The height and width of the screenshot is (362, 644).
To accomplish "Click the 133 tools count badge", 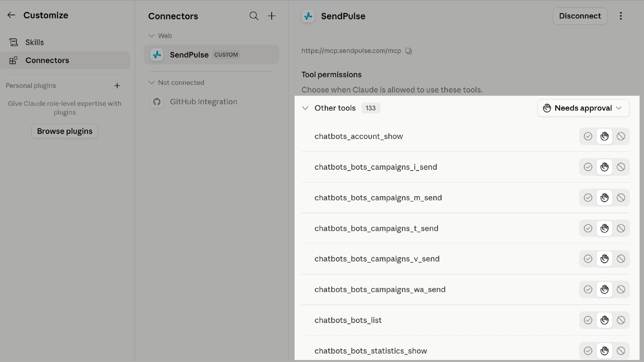I will (x=371, y=108).
